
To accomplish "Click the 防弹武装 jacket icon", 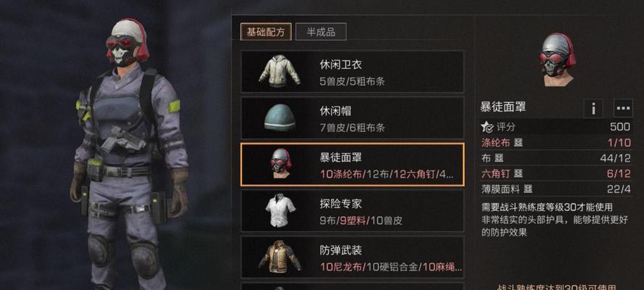I will coord(280,257).
